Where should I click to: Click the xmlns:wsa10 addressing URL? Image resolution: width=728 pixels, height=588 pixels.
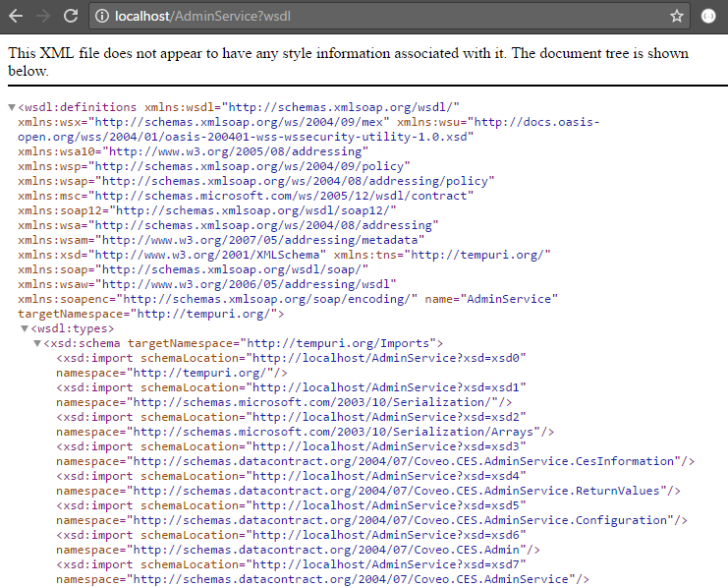[x=236, y=151]
